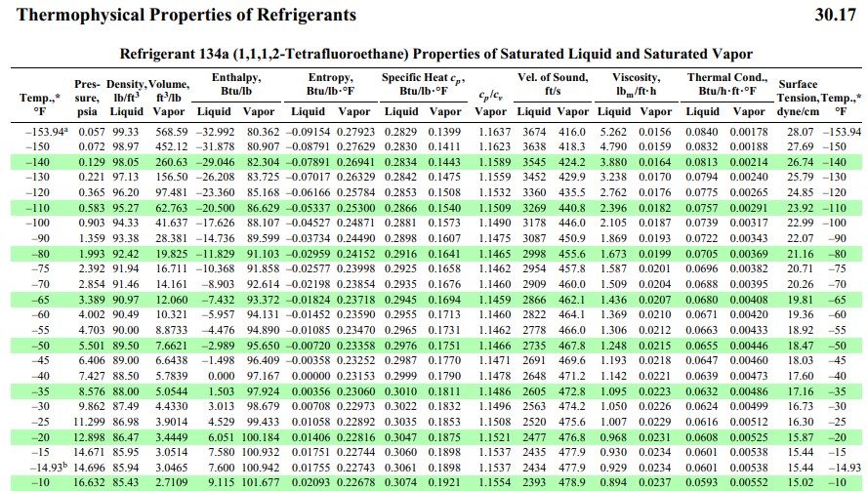The height and width of the screenshot is (491, 868).
Task: Click the pressure value 4.703 in –55 row
Action: [91, 331]
